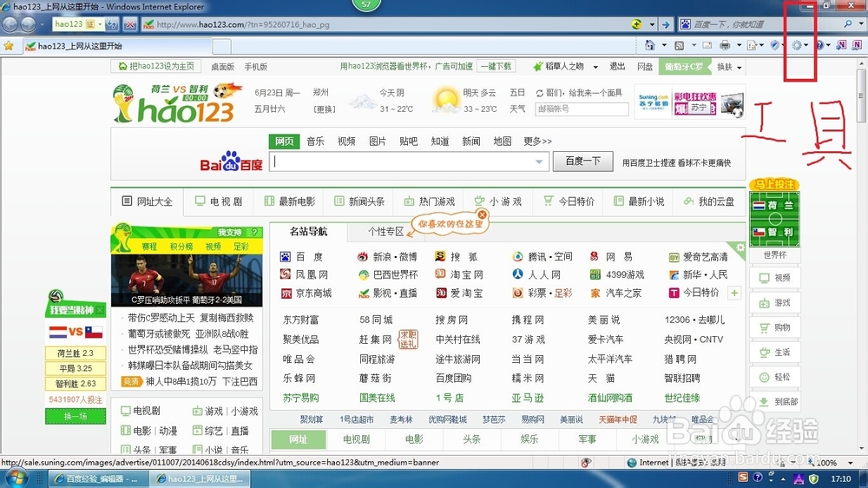This screenshot has height=488, width=868.
Task: Click the search magnifier icon
Action: tap(848, 24)
